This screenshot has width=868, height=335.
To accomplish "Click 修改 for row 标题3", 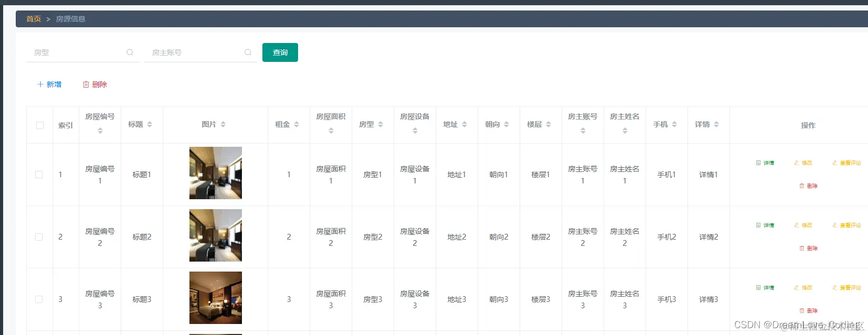I will pos(803,288).
